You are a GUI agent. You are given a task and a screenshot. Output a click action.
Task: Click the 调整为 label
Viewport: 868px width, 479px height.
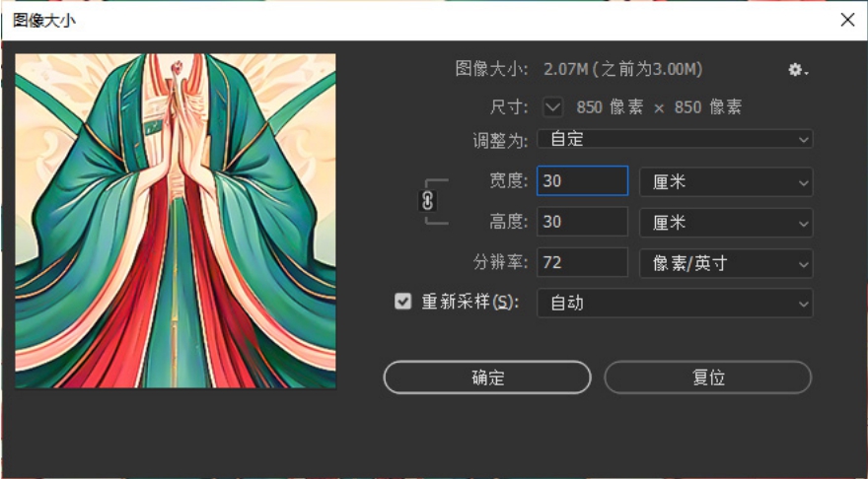tap(500, 140)
